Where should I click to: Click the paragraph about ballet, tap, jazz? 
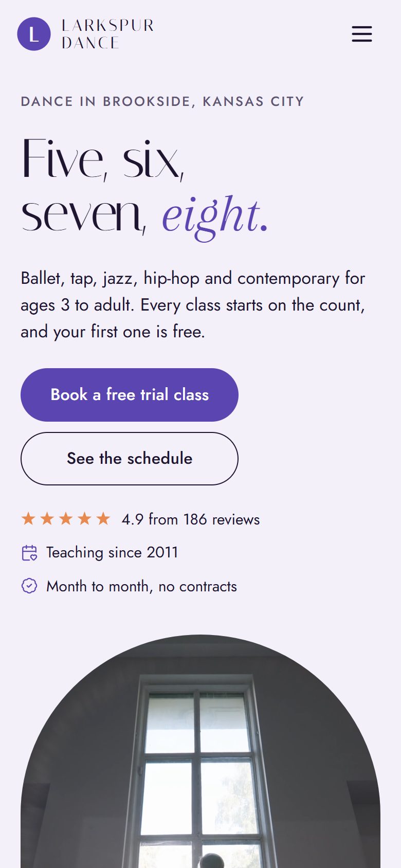point(193,305)
